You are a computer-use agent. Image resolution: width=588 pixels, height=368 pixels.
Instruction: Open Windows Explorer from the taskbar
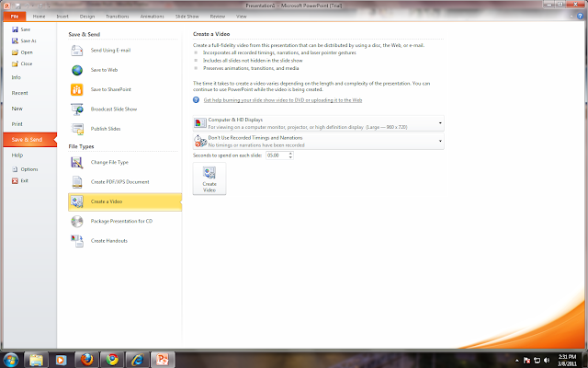pos(36,360)
